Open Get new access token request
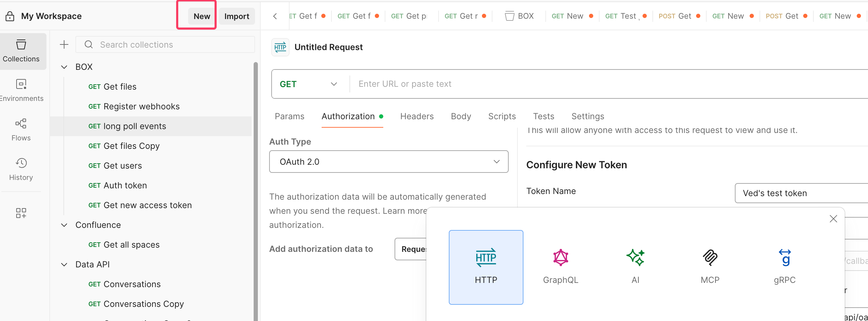 (x=151, y=205)
